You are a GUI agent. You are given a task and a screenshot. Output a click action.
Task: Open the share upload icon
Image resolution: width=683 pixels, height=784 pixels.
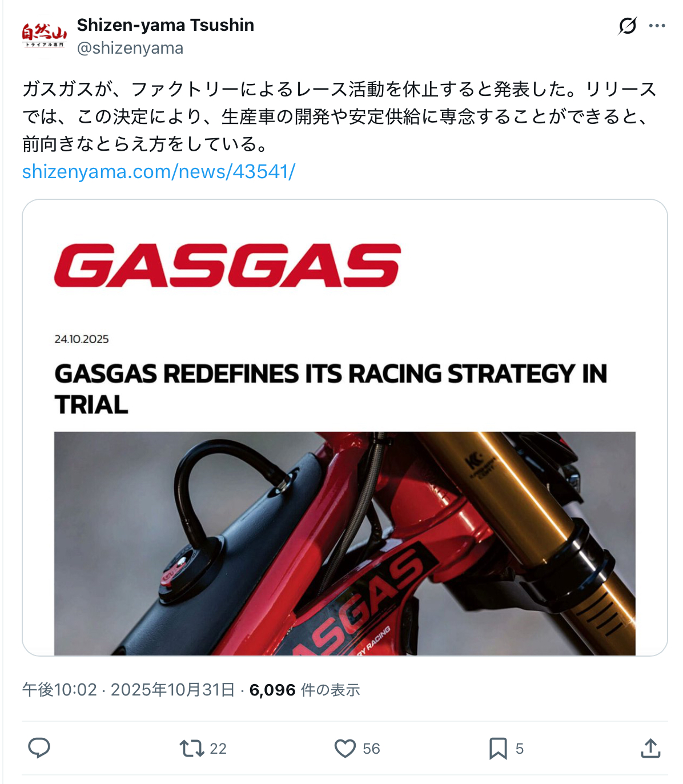pos(650,748)
